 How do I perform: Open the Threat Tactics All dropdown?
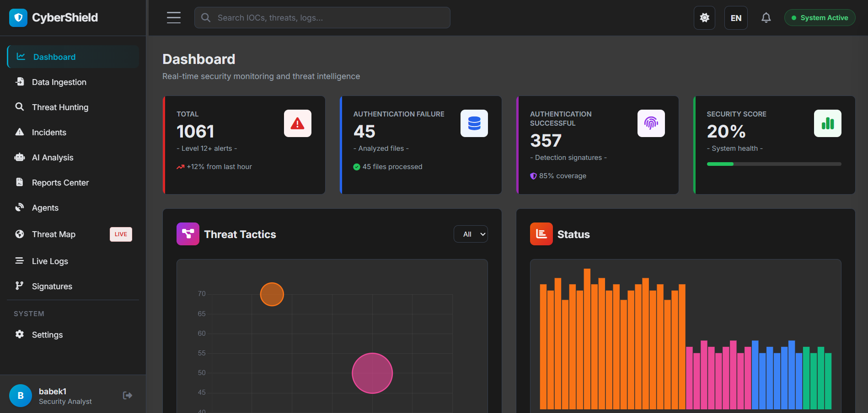(x=471, y=234)
